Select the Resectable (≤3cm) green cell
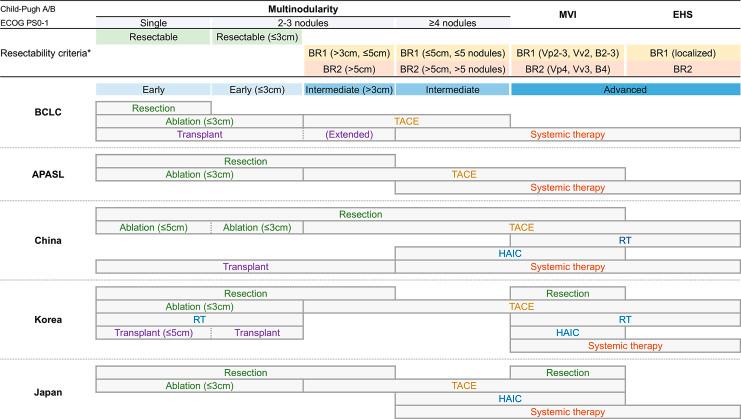The image size is (741, 419). click(257, 37)
